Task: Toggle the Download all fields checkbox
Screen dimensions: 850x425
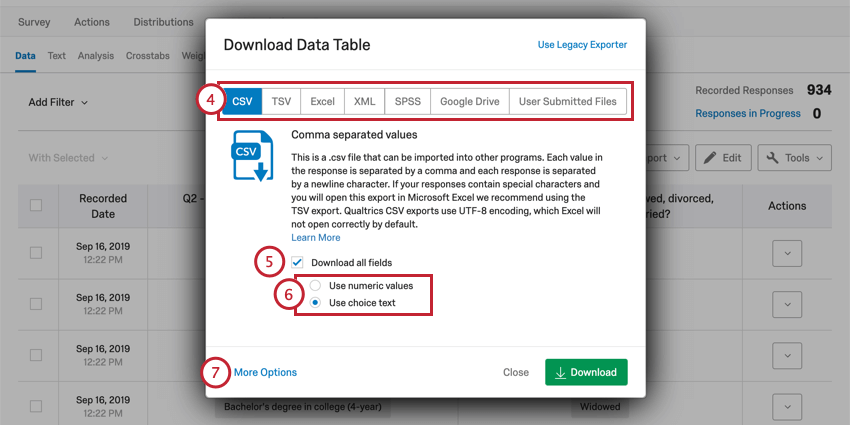Action: click(x=297, y=262)
